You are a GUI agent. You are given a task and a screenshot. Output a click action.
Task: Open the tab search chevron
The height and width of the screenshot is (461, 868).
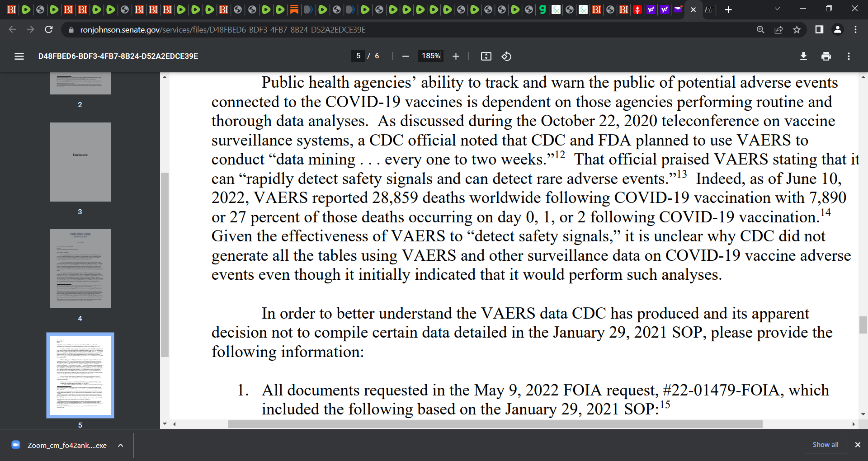tap(777, 9)
